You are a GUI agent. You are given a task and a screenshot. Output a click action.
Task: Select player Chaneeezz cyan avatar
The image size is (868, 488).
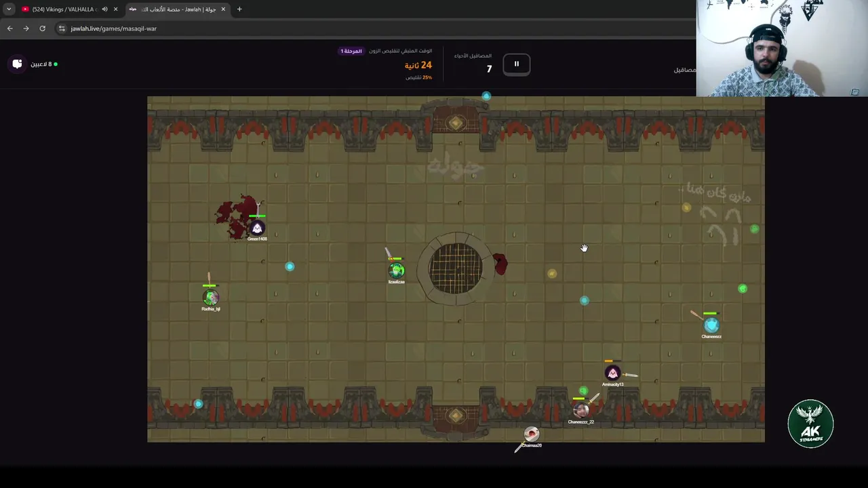[711, 325]
